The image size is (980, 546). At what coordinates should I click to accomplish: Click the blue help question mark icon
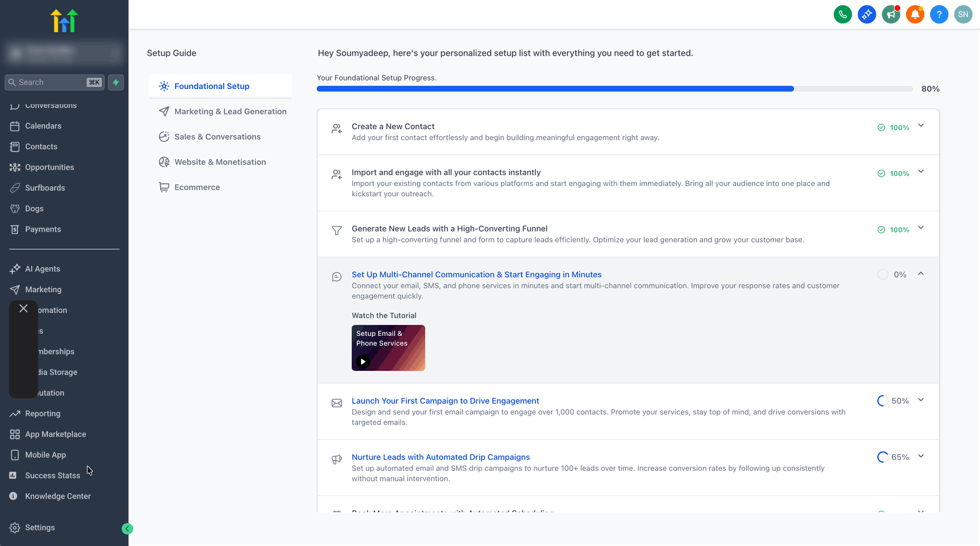tap(939, 14)
